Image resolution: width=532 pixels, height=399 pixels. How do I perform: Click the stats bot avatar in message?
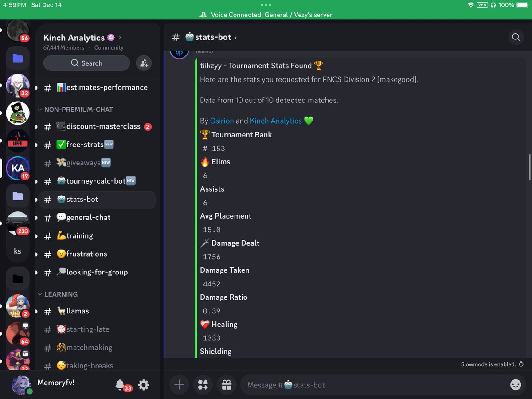(x=180, y=54)
